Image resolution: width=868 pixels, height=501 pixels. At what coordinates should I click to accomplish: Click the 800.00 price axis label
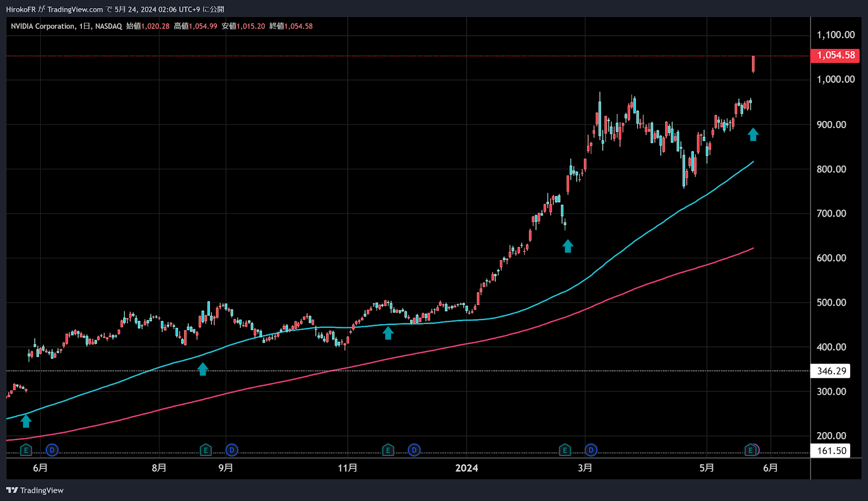pyautogui.click(x=831, y=169)
